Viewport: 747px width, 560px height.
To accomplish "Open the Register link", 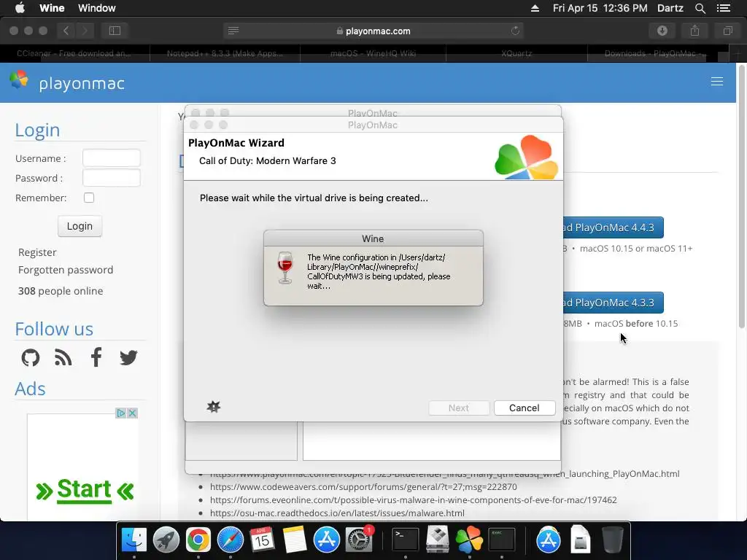I will point(37,252).
